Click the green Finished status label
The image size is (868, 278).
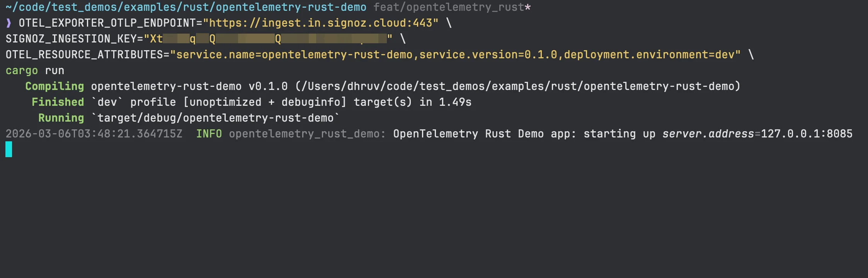pyautogui.click(x=58, y=102)
